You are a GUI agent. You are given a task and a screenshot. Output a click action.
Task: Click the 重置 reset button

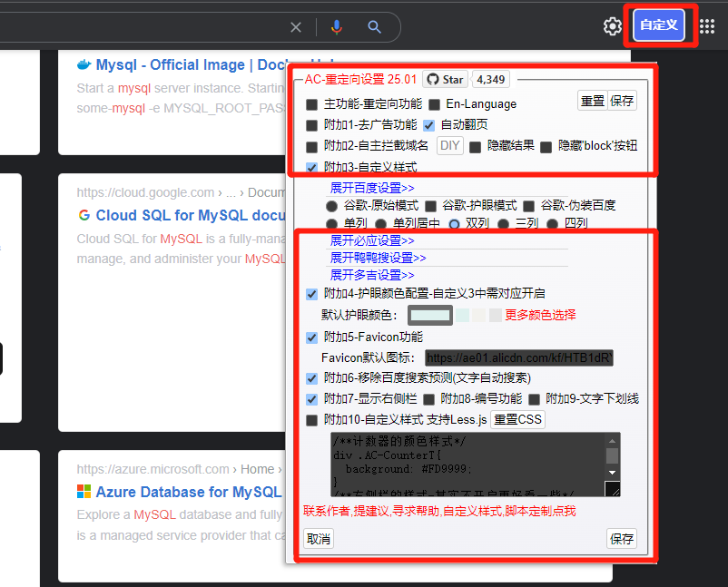[593, 101]
